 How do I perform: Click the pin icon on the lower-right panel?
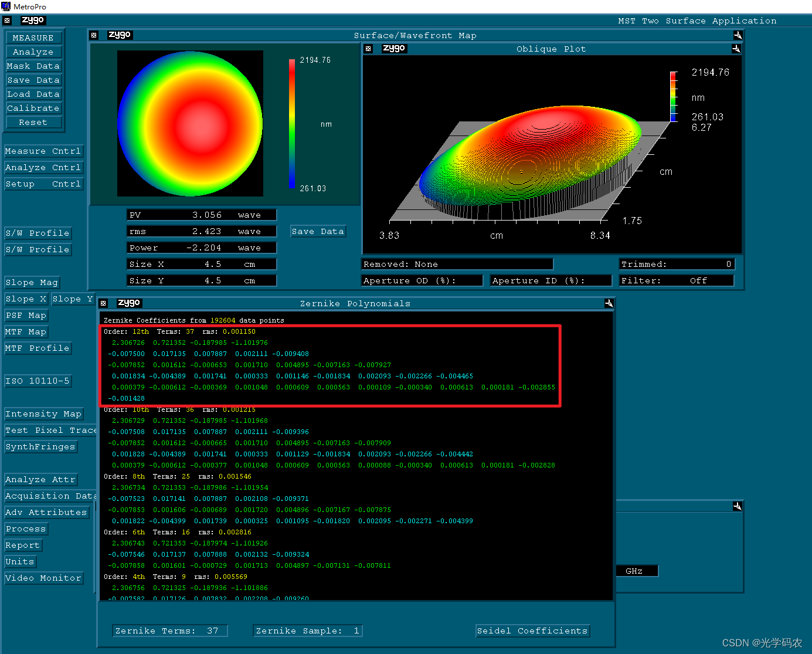click(x=738, y=506)
